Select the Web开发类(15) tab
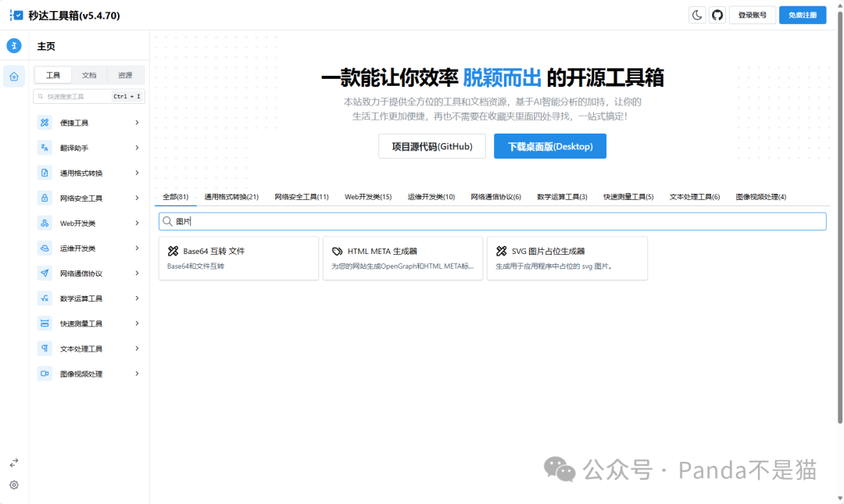The width and height of the screenshot is (844, 504). coord(368,197)
